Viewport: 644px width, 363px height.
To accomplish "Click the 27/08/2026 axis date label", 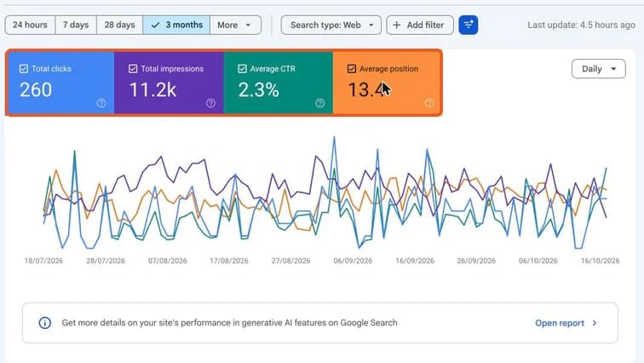I will tap(290, 261).
